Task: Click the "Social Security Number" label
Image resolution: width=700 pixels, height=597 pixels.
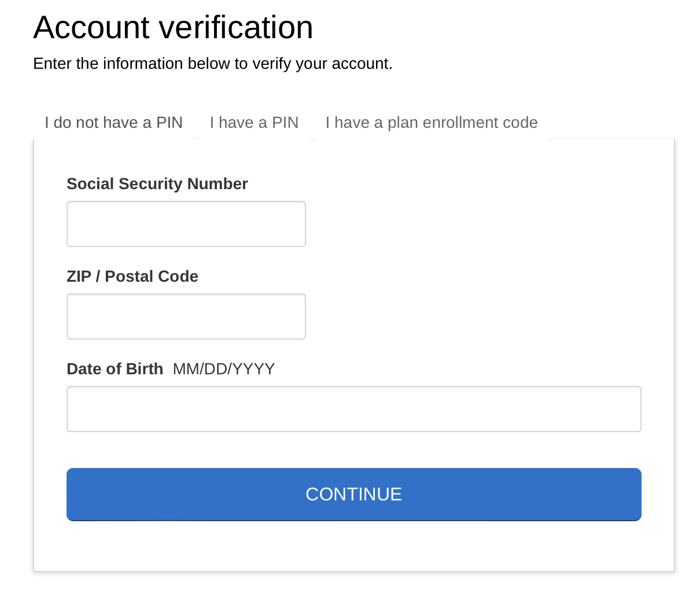Action: point(157,184)
